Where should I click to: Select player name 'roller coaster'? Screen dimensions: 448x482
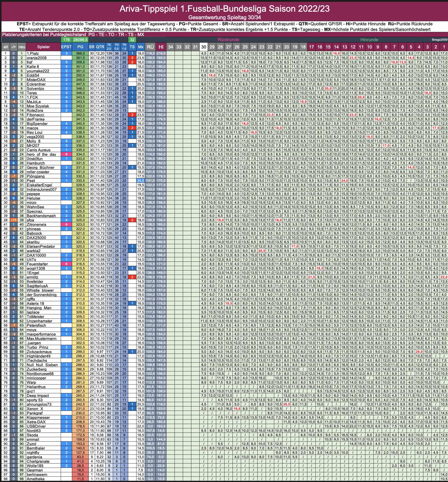click(38, 172)
